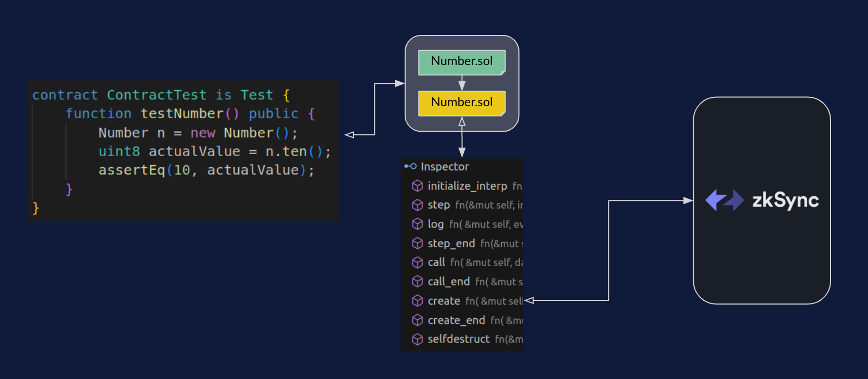This screenshot has width=868, height=379.
Task: Click the cube icon next to selfdestruct
Action: click(417, 339)
